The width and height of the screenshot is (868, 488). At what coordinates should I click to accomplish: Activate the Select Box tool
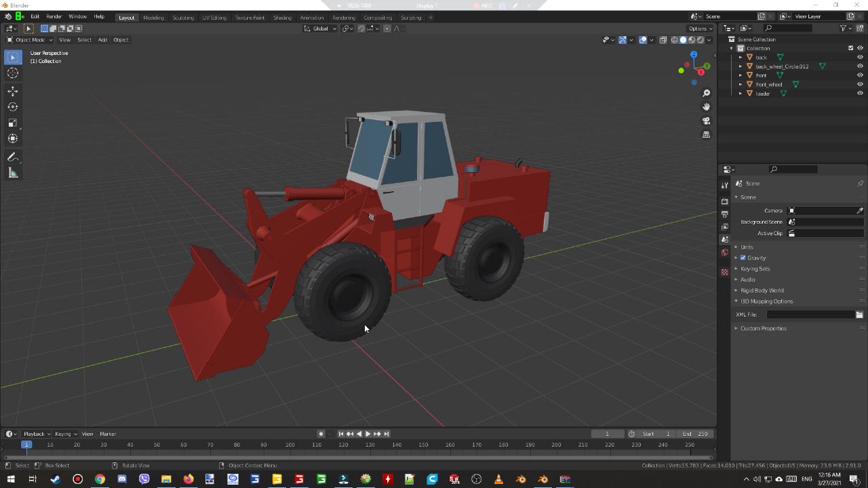click(x=13, y=58)
